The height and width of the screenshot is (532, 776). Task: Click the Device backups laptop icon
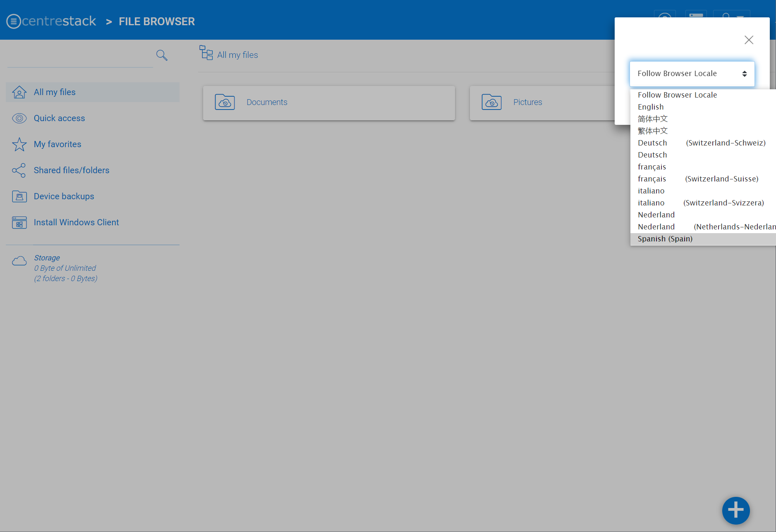[19, 196]
